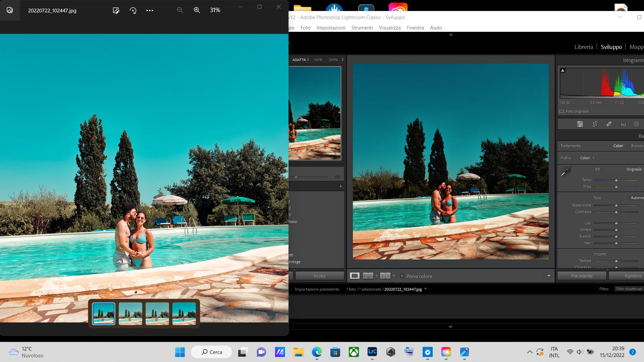644x362 pixels.
Task: Click the Precedente button
Action: coord(582,276)
